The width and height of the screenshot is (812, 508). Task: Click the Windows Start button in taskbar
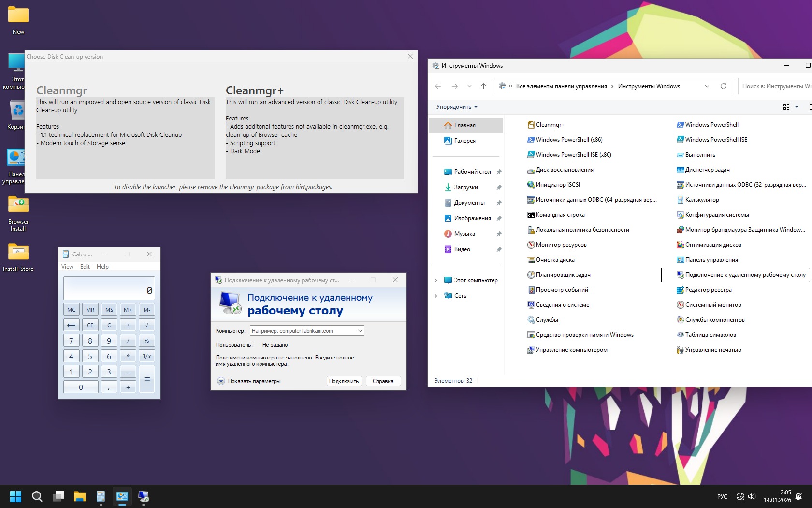click(15, 496)
